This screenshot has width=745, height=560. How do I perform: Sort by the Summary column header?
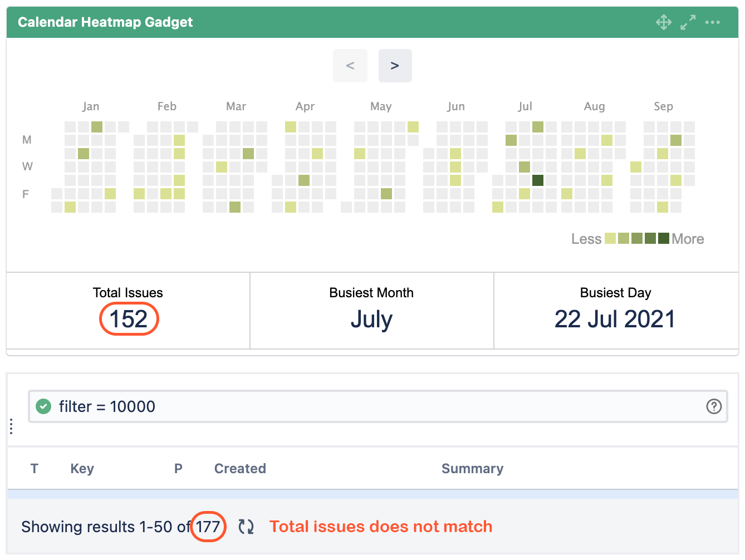[472, 469]
